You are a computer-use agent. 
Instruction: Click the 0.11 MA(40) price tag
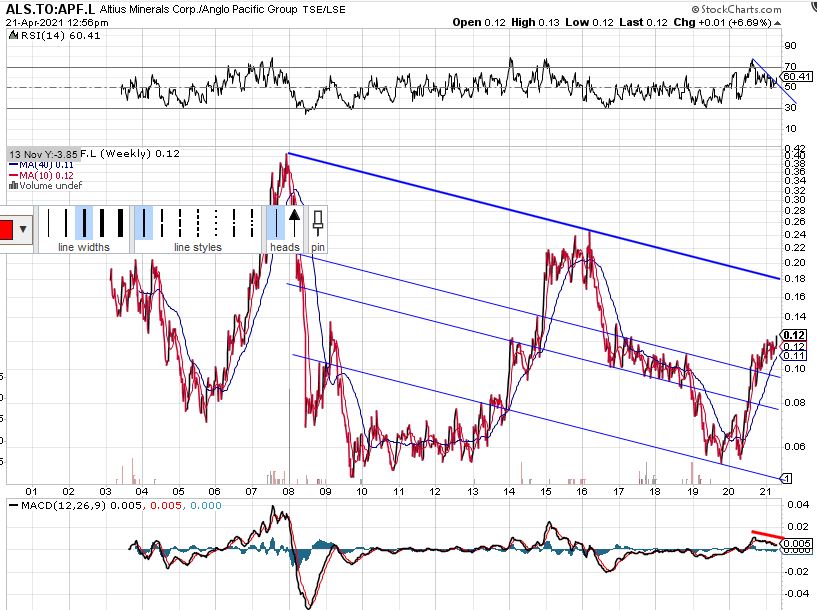(x=794, y=356)
